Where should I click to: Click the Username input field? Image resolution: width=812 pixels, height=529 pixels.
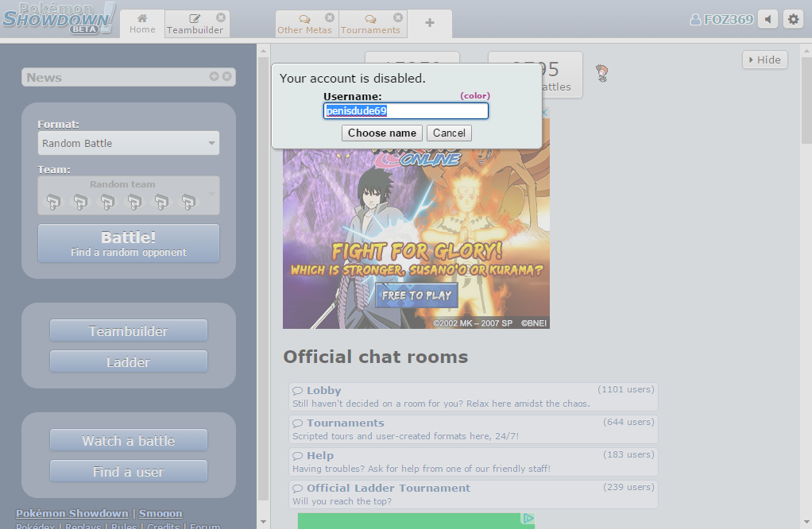(x=406, y=110)
